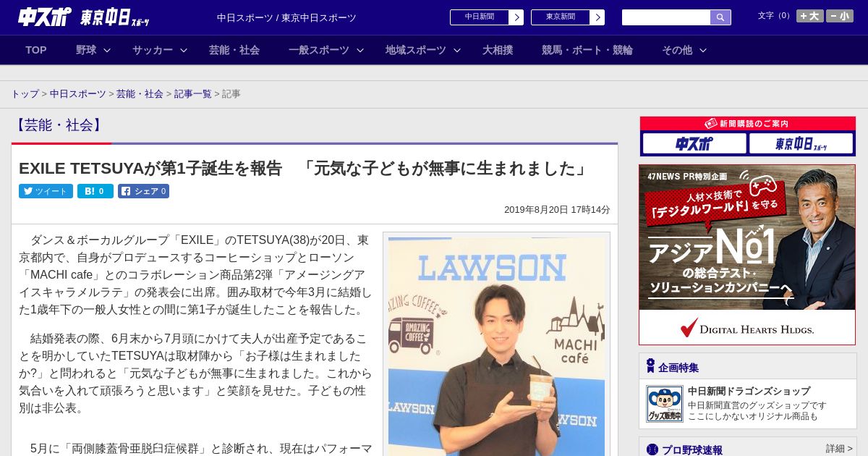Open 大相撲 navigation item
The width and height of the screenshot is (868, 456).
tap(498, 50)
